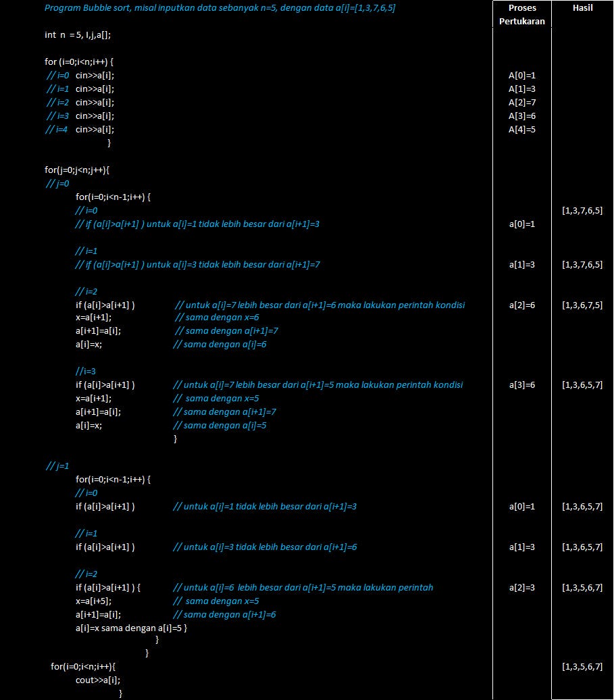This screenshot has width=614, height=700.
Task: Click the "A[4]=5" entry in Proses column
Action: coord(521,129)
